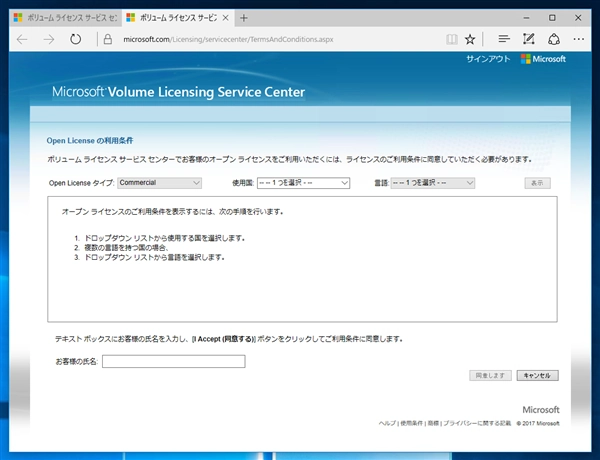The image size is (600, 460).
Task: Select the second active browser tab
Action: tap(178, 18)
